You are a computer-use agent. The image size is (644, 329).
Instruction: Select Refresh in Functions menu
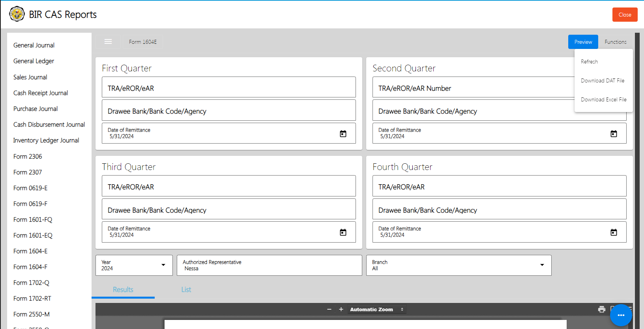589,62
